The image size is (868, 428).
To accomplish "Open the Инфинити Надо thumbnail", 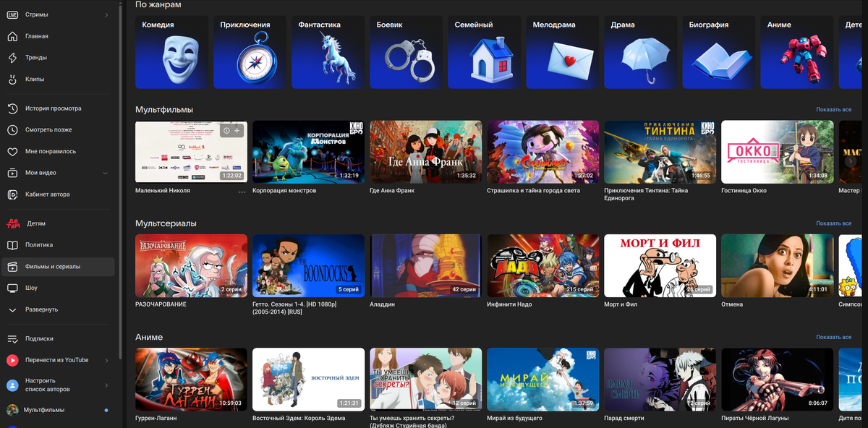I will tap(542, 265).
